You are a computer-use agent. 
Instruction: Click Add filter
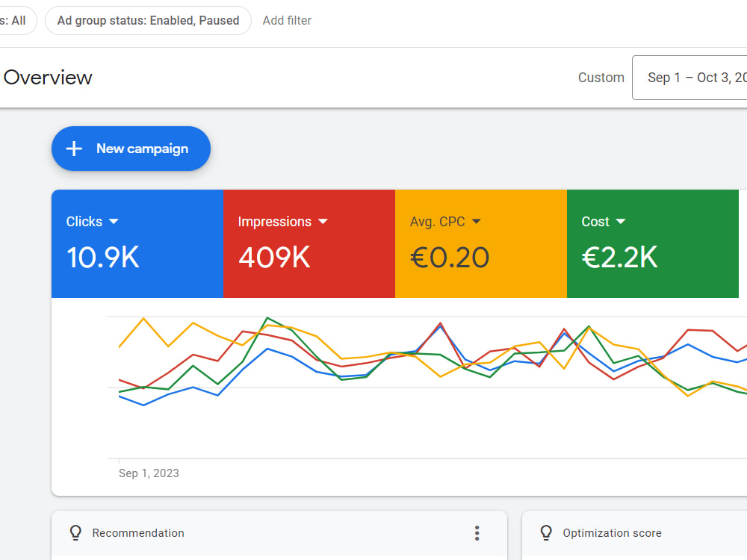coord(287,20)
